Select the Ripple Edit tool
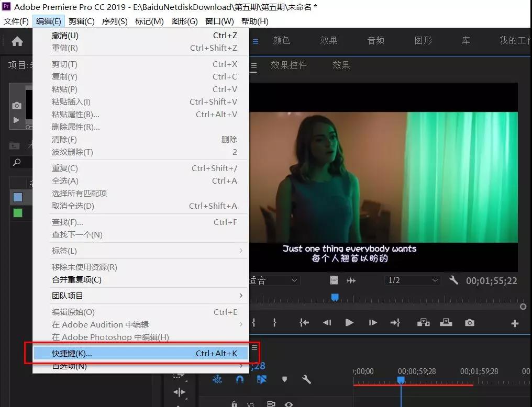532x407 pixels. tap(179, 392)
